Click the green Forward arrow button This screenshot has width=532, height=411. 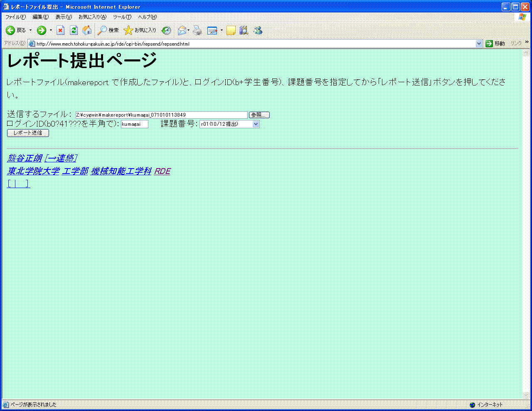pos(42,30)
